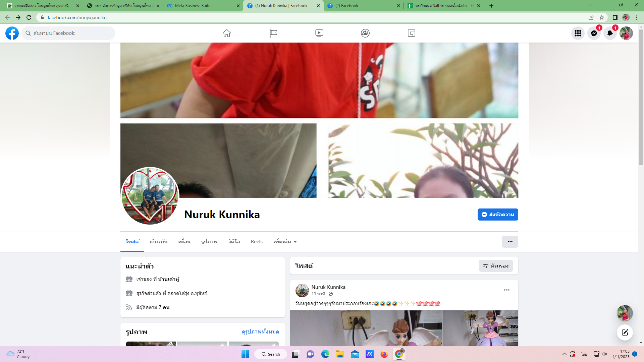Viewport: 644px width, 362px height.
Task: Open the nine-dot Facebook menu grid
Action: pos(578,33)
